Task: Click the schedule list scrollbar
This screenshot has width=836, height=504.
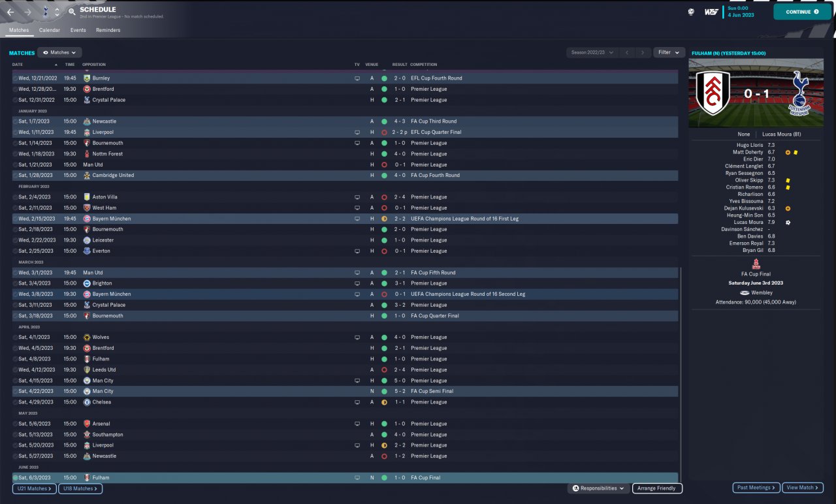Action: click(680, 373)
